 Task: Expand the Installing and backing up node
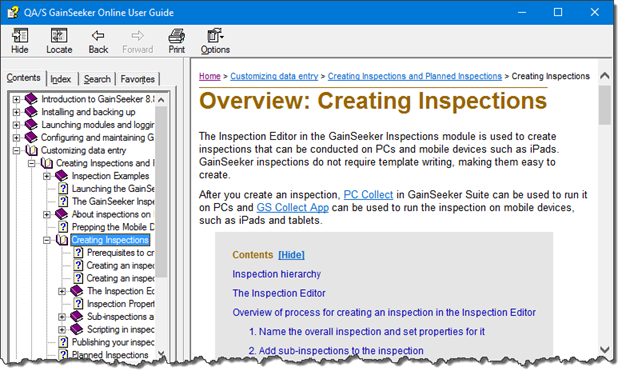tap(16, 112)
